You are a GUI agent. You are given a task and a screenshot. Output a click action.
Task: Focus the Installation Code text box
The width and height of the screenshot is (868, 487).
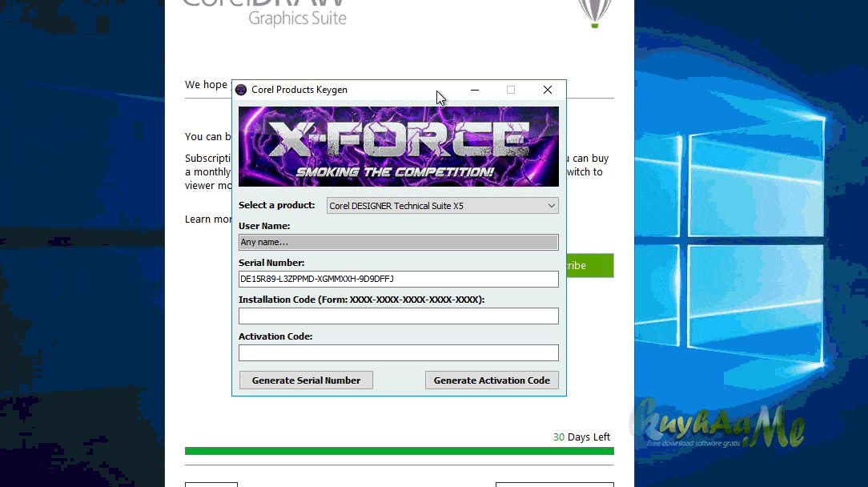[x=398, y=316]
